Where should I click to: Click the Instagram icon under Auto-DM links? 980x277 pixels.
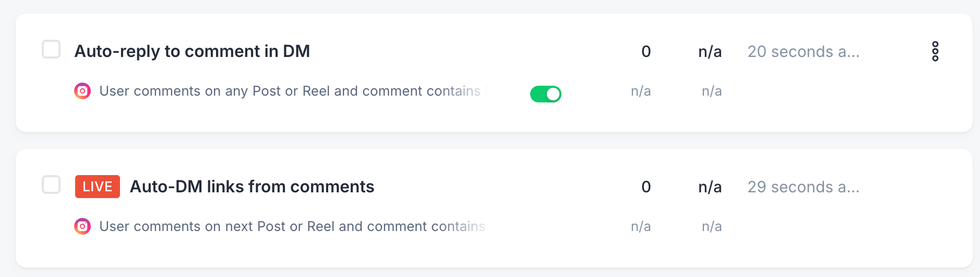pyautogui.click(x=82, y=226)
